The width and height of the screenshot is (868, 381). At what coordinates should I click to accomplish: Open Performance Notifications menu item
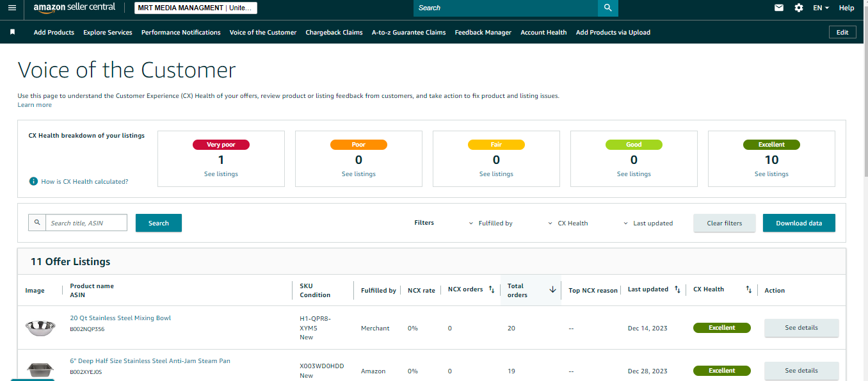[181, 32]
